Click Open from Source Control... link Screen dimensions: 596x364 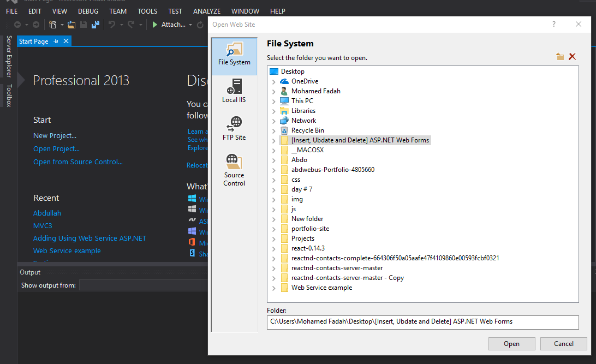click(x=78, y=162)
